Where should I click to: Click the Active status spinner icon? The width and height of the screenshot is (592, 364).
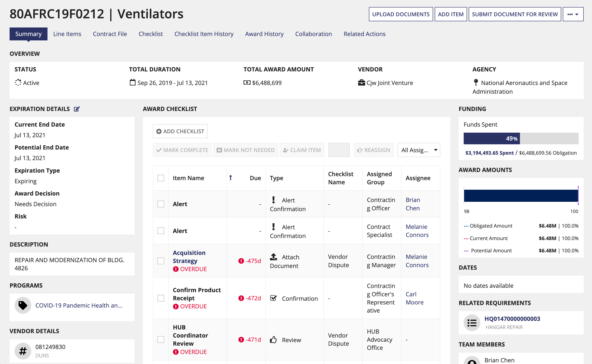18,83
